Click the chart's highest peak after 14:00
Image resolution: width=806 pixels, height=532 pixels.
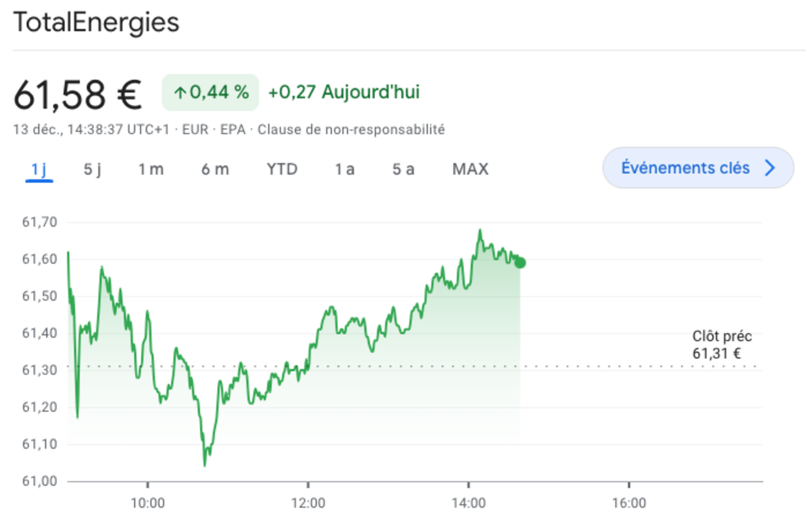[480, 230]
